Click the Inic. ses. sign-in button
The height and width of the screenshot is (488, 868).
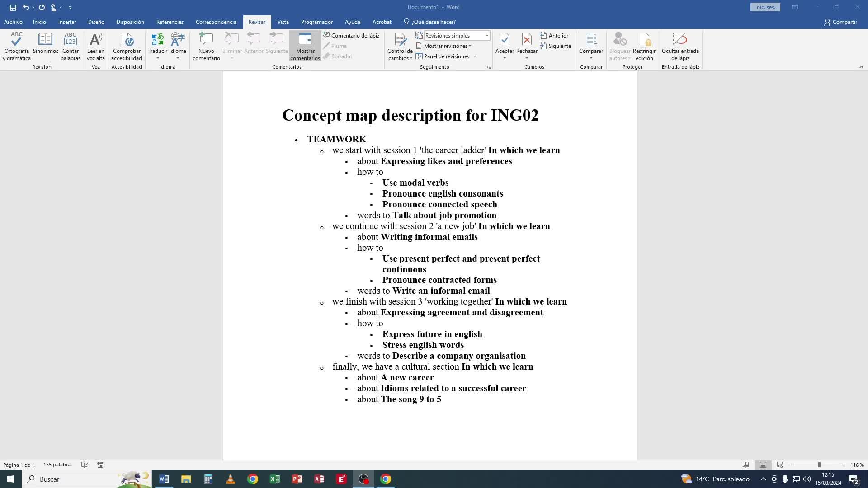click(x=765, y=7)
